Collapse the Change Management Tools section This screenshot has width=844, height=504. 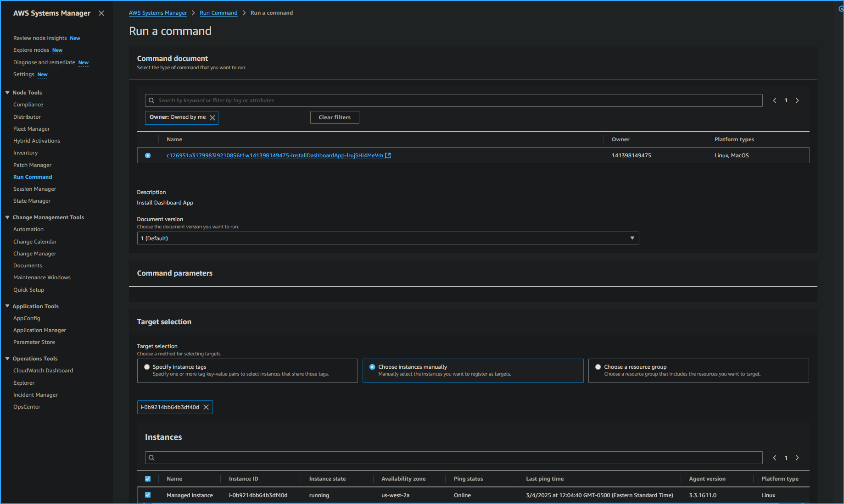7,217
